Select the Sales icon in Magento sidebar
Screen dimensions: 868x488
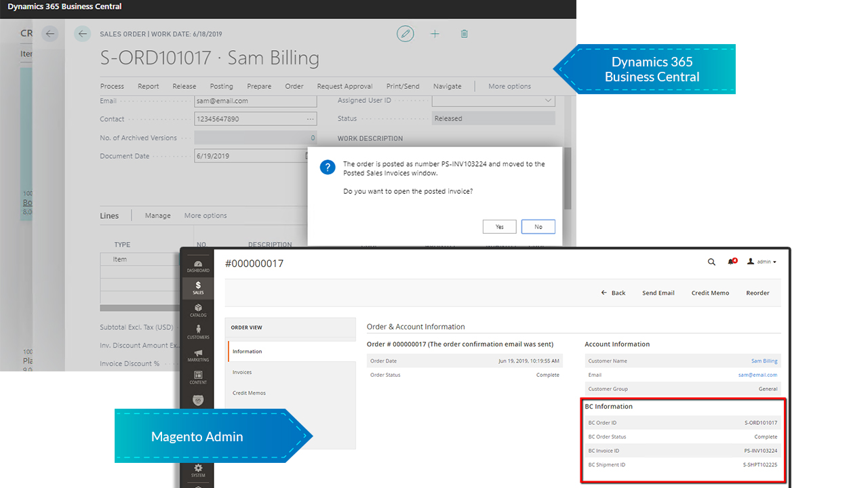(x=198, y=287)
